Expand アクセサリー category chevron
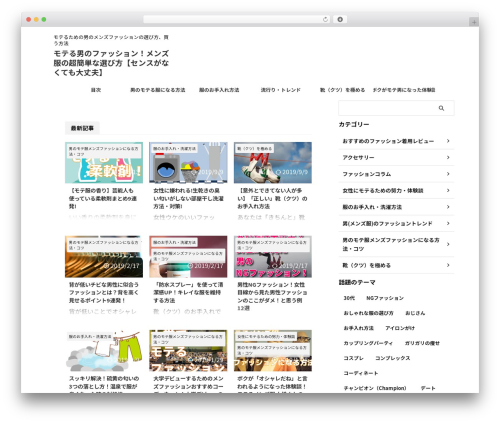Screen dimensions: 500x423 click(448, 157)
